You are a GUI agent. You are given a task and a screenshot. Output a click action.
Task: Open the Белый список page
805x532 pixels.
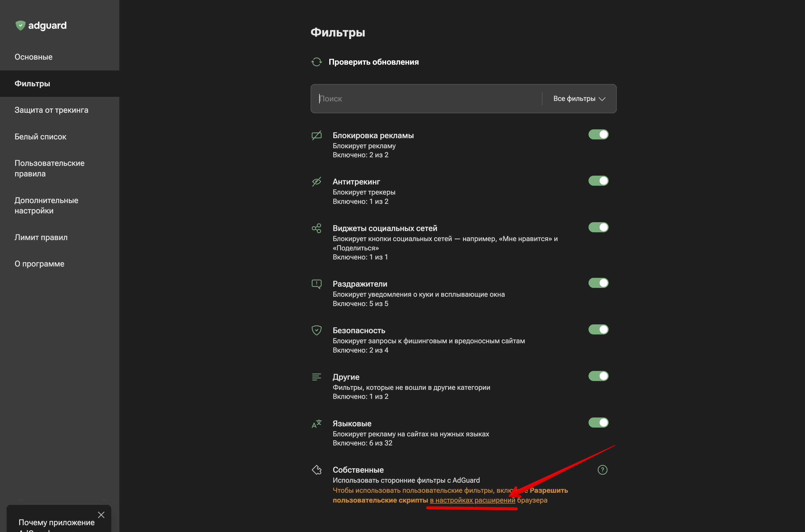point(40,137)
